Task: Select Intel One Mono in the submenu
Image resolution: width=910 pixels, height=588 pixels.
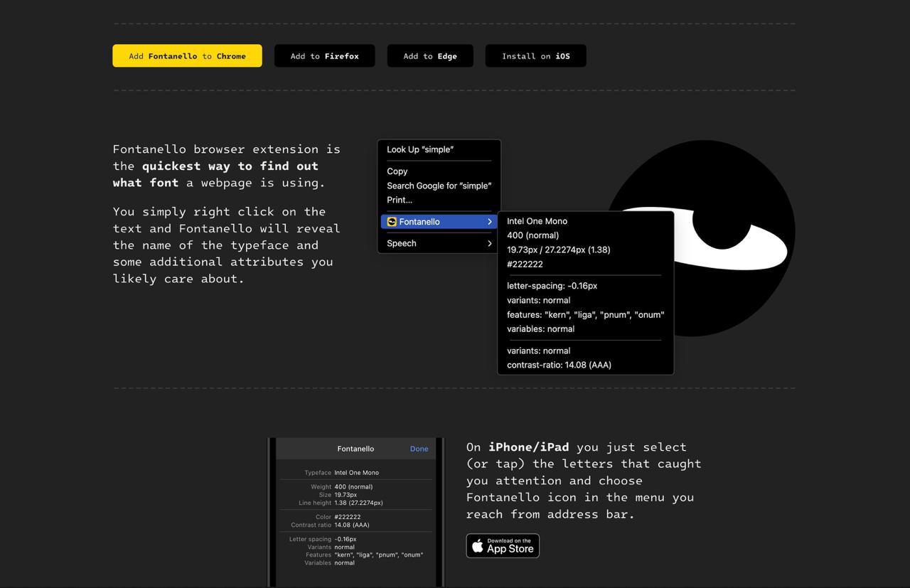Action: click(x=537, y=221)
